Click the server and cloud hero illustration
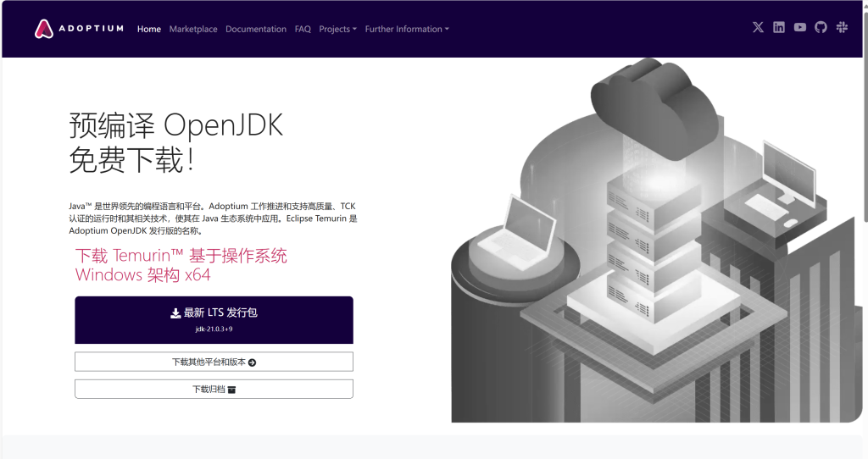The height and width of the screenshot is (459, 868). (653, 246)
